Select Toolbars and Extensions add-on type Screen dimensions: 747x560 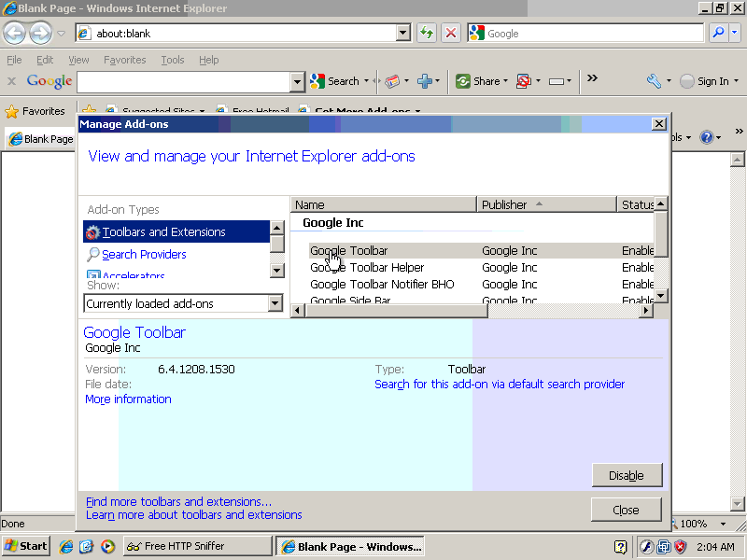click(x=176, y=231)
